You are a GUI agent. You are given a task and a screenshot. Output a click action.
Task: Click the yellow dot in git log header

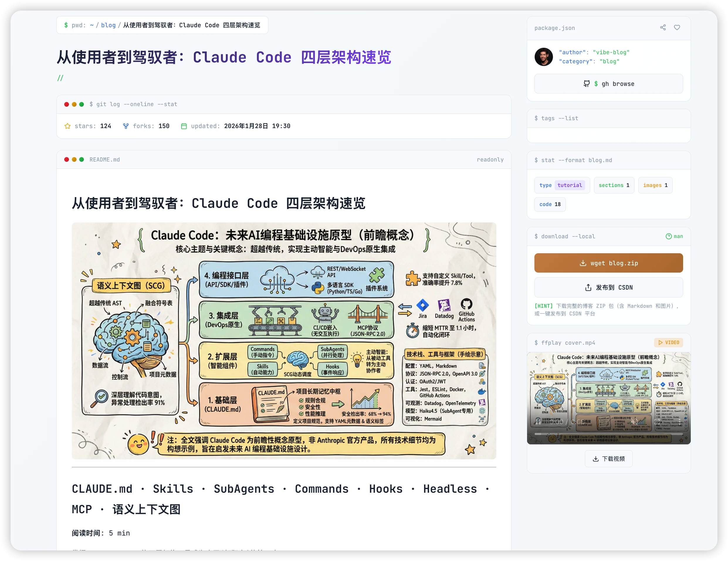pos(74,104)
